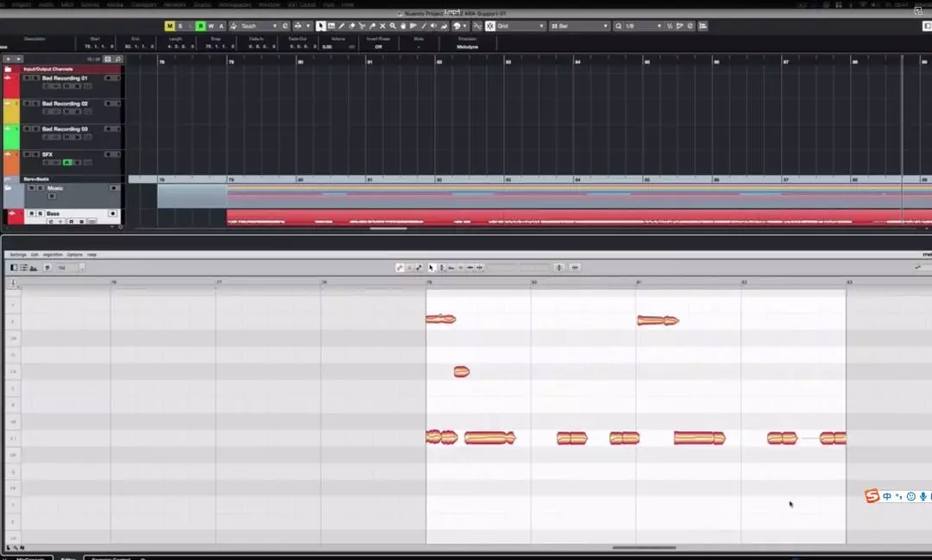Click the Melodyne main arrow tool
This screenshot has width=932, height=560.
click(431, 267)
